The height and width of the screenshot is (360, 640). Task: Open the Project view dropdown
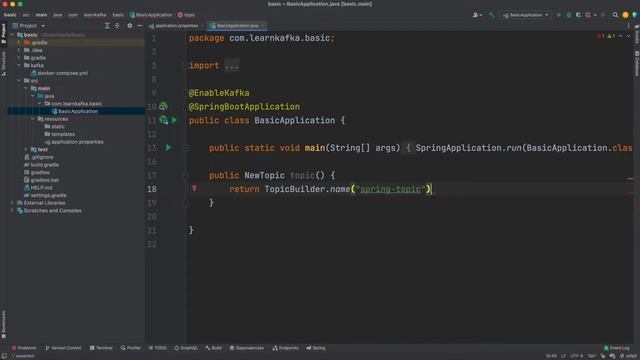[x=29, y=26]
